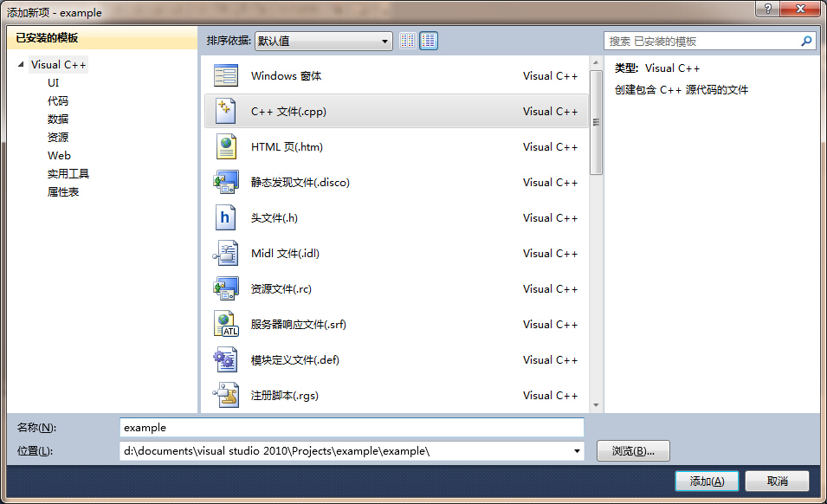
Task: Click the 浏览(B)... button
Action: [x=633, y=451]
